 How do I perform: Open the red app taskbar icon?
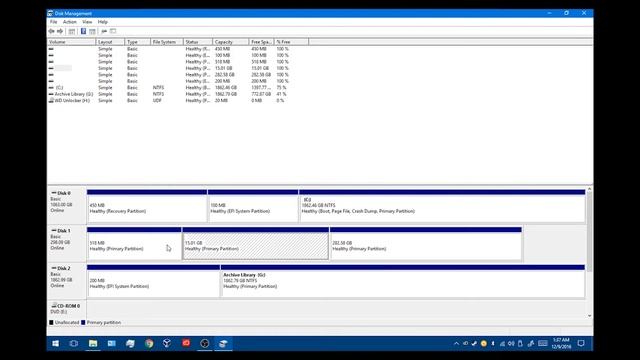pos(186,344)
